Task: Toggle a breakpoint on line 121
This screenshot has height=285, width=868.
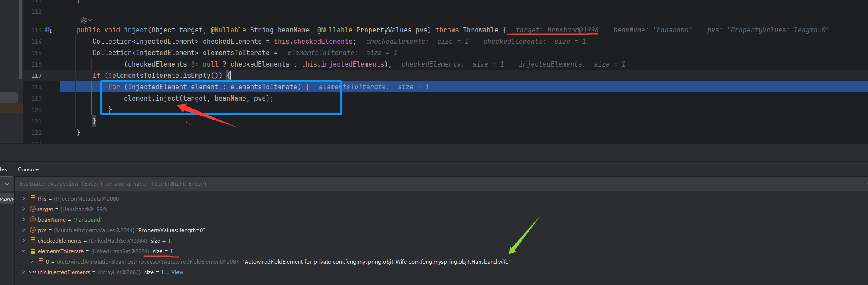Action: click(37, 121)
